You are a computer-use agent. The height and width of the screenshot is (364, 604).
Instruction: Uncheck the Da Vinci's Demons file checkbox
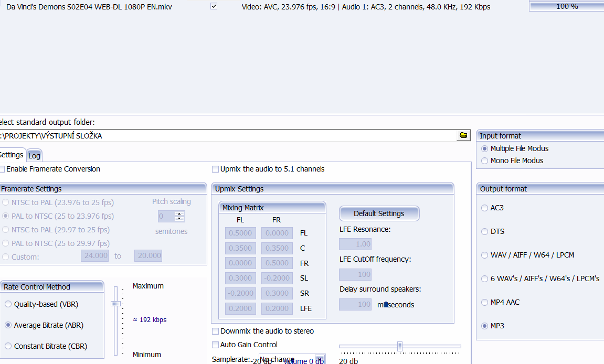[214, 7]
